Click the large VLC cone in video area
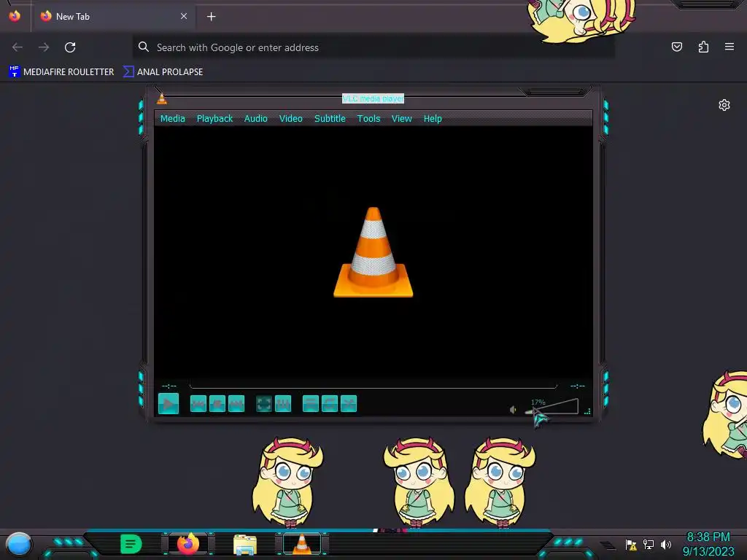747x560 pixels. (373, 252)
